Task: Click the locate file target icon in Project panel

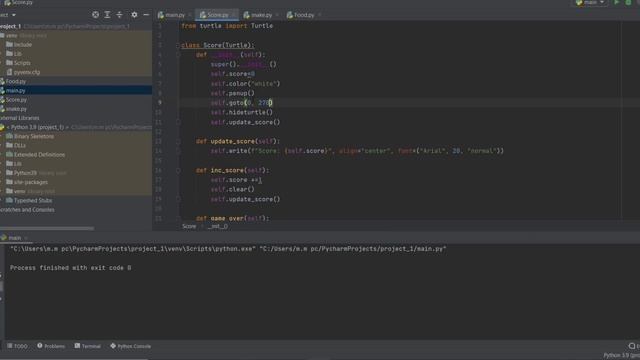Action: pos(95,15)
